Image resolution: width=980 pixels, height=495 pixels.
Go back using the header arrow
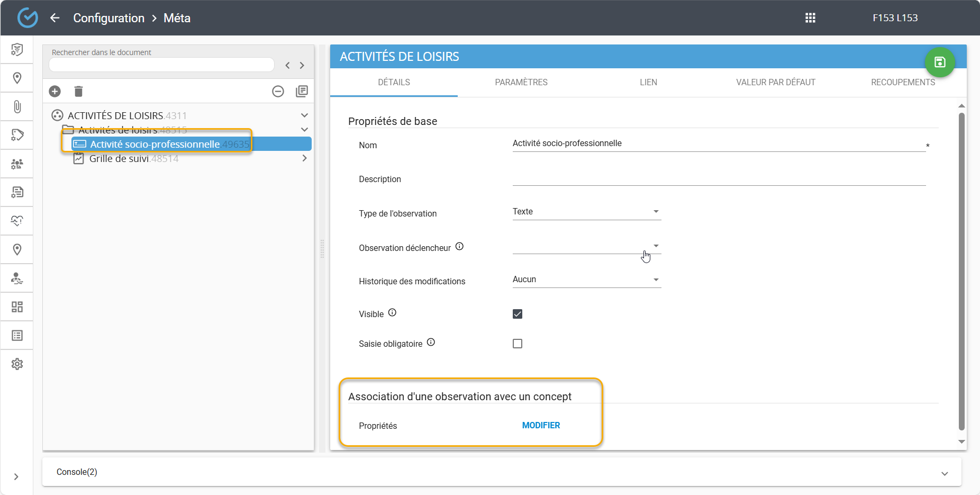pos(55,18)
